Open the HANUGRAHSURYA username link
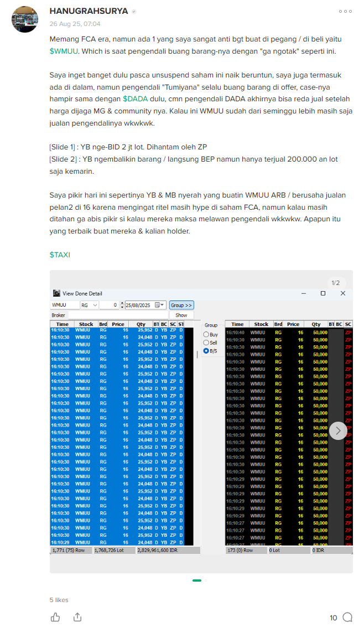Screen dimensions: 364x627 click(89, 11)
